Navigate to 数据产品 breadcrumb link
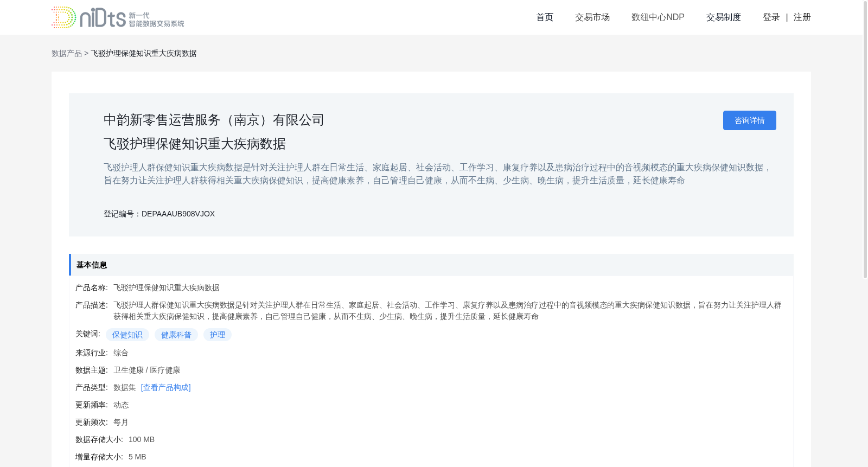868x467 pixels. pyautogui.click(x=67, y=53)
